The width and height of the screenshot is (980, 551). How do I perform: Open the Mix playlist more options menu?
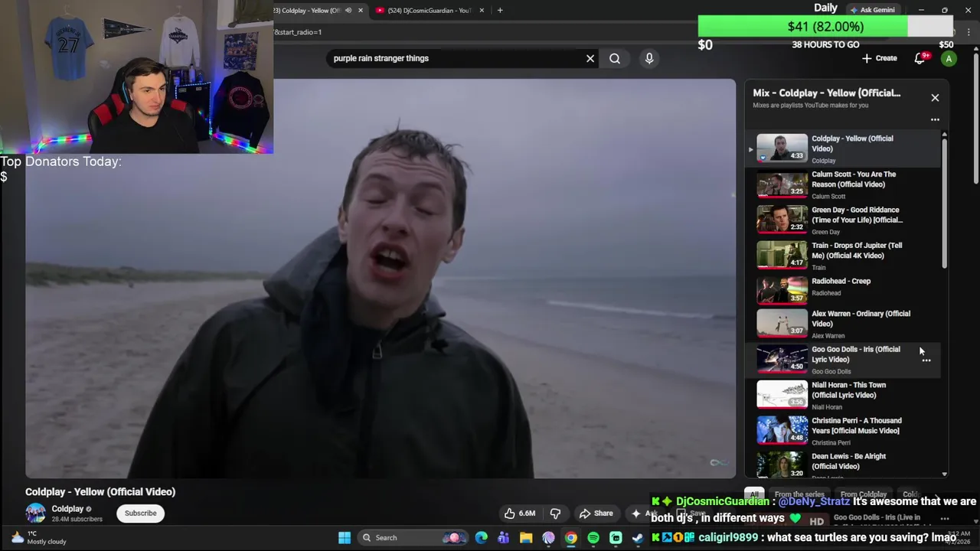(x=935, y=119)
